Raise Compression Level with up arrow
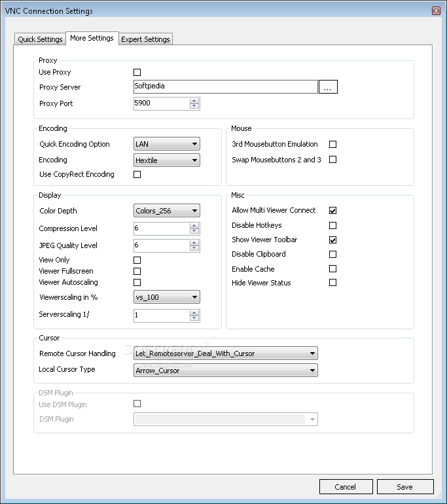 194,226
